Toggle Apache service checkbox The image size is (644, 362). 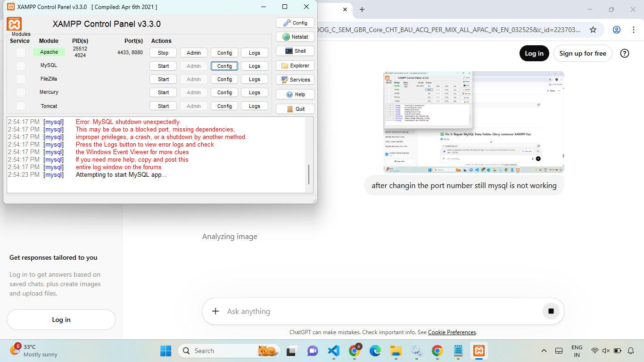21,53
